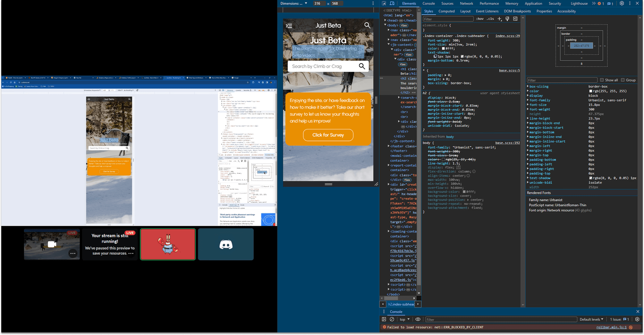Open the Sources tab

tap(447, 4)
